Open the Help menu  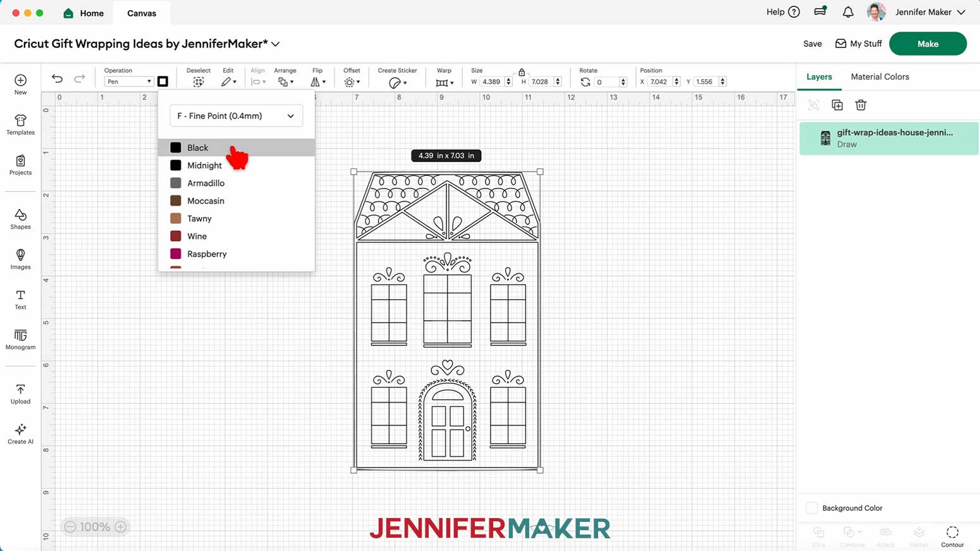[783, 12]
